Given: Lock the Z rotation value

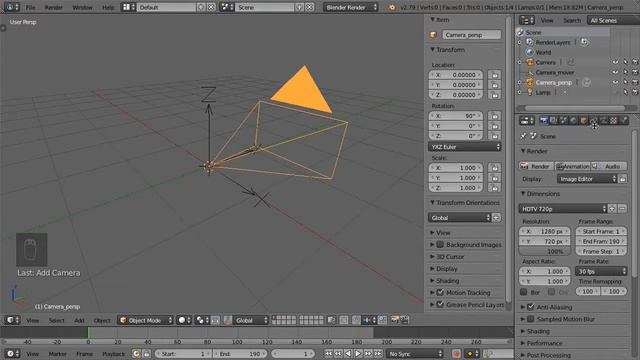Looking at the screenshot, I should pyautogui.click(x=495, y=136).
